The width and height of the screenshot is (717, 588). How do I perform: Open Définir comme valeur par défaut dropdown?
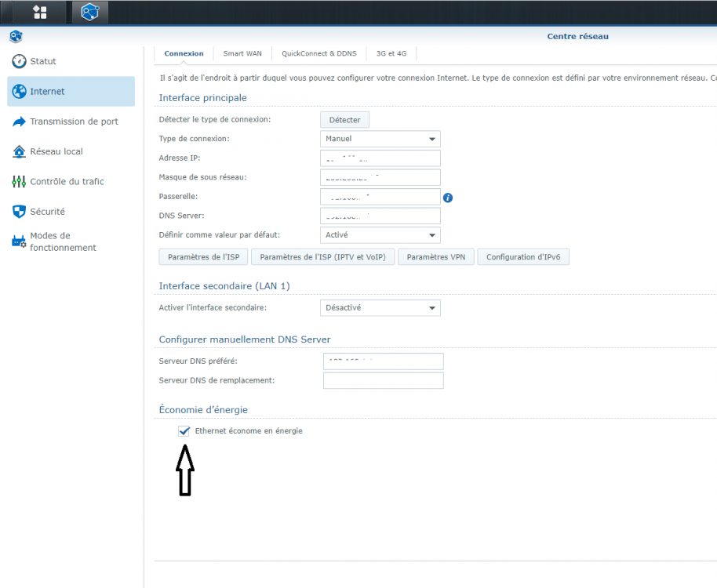coord(380,235)
